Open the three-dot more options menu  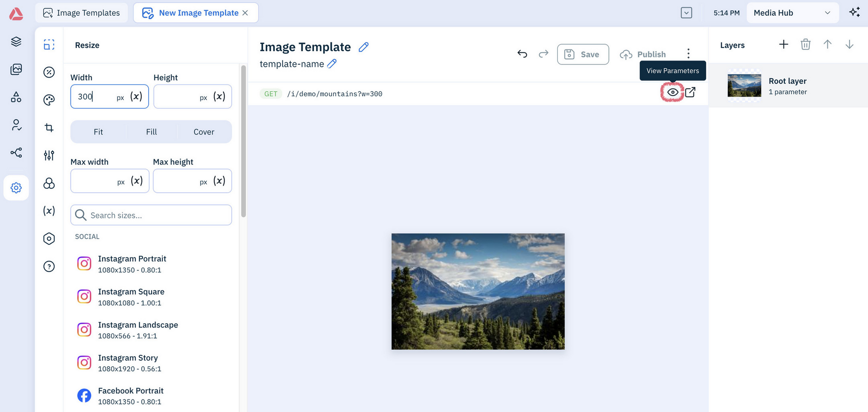point(688,54)
